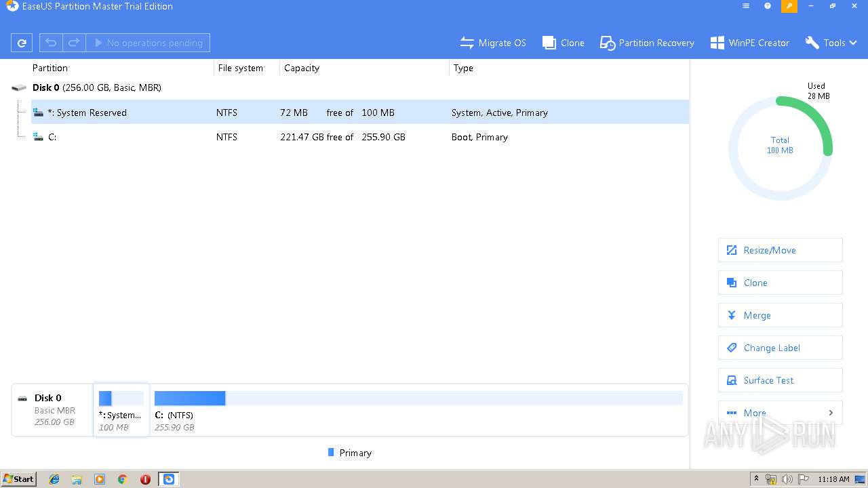Screen dimensions: 868x488
Task: Click the EaseUS Partition Master taskbar icon
Action: click(169, 479)
